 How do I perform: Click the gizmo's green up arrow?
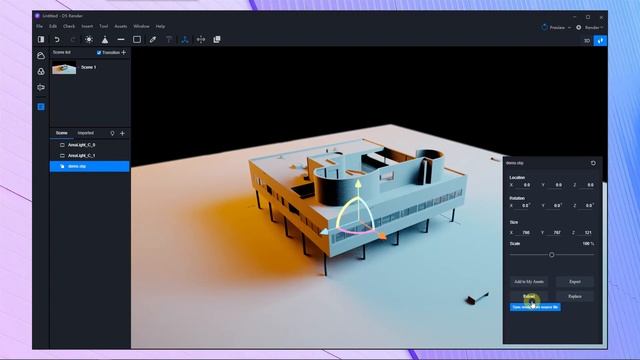(358, 184)
